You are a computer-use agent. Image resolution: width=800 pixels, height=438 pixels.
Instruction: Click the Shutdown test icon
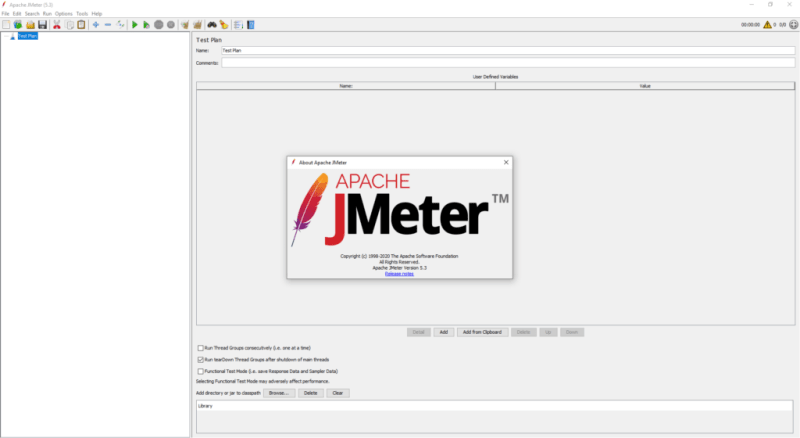tap(171, 25)
